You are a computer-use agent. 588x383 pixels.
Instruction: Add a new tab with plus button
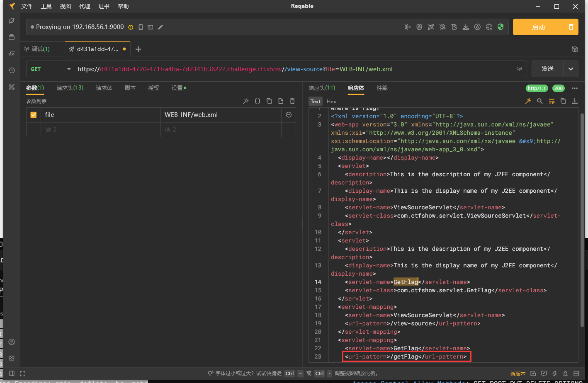click(x=138, y=49)
